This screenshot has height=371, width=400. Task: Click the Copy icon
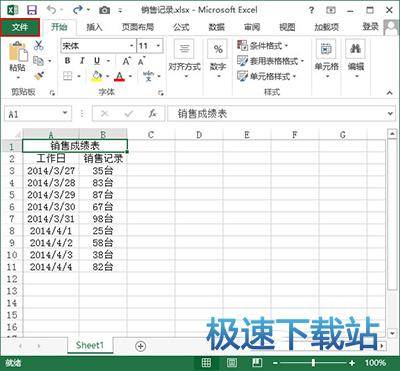[x=38, y=61]
